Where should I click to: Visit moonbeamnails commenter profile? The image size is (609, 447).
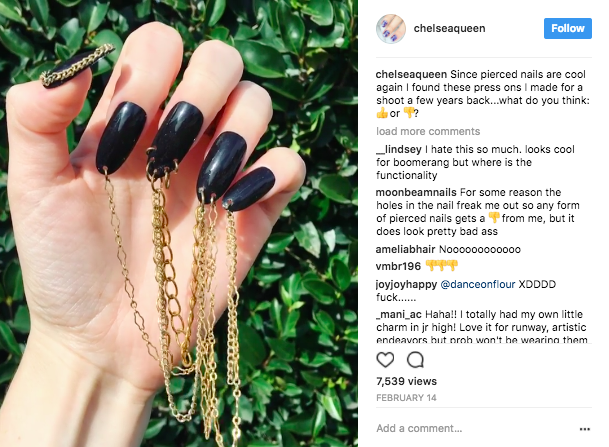tap(416, 192)
